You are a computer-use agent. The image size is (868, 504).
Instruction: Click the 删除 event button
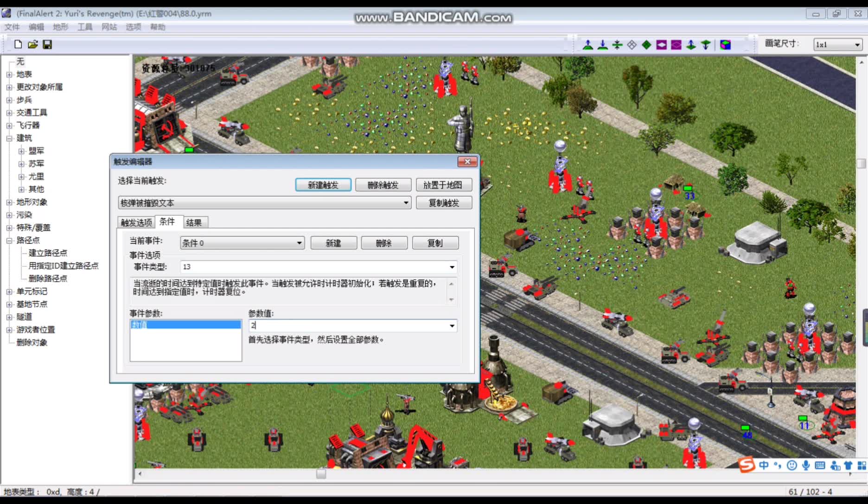click(x=384, y=243)
